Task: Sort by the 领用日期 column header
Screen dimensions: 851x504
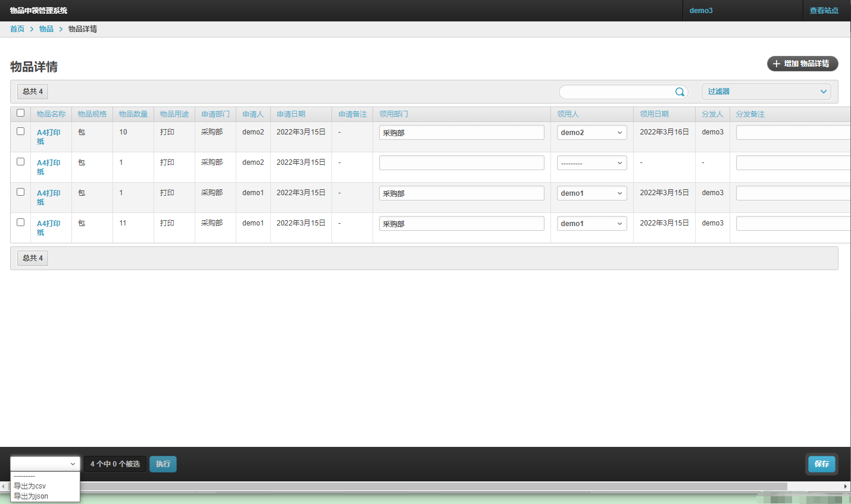Action: 655,114
